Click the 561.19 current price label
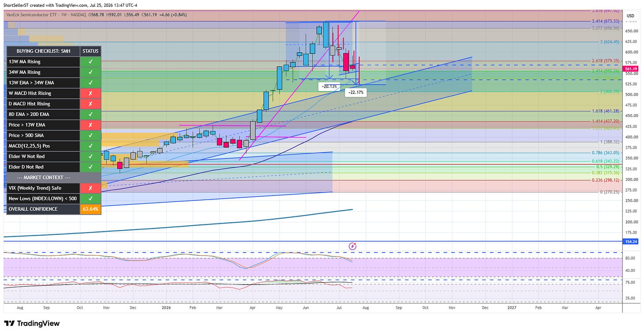The height and width of the screenshot is (334, 644). tap(631, 69)
